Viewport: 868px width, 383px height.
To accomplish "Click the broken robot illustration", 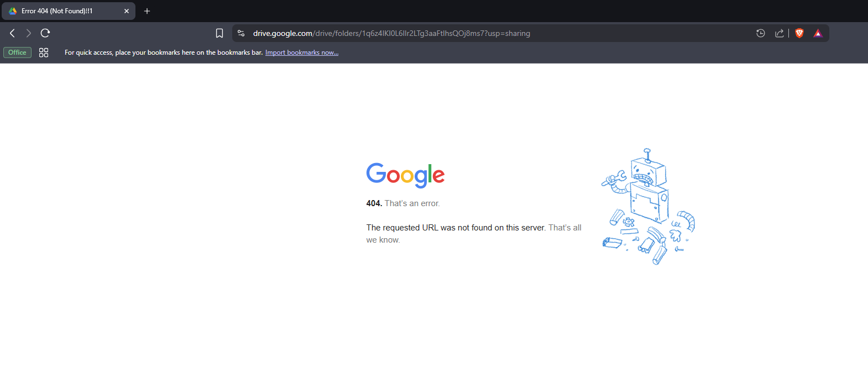I will [648, 207].
